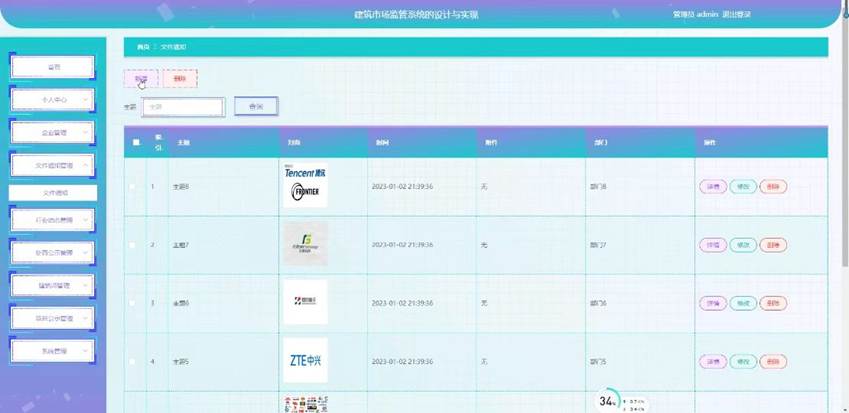Click 详情 for row 3 (部门6)
Image resolution: width=849 pixels, height=413 pixels.
click(713, 303)
